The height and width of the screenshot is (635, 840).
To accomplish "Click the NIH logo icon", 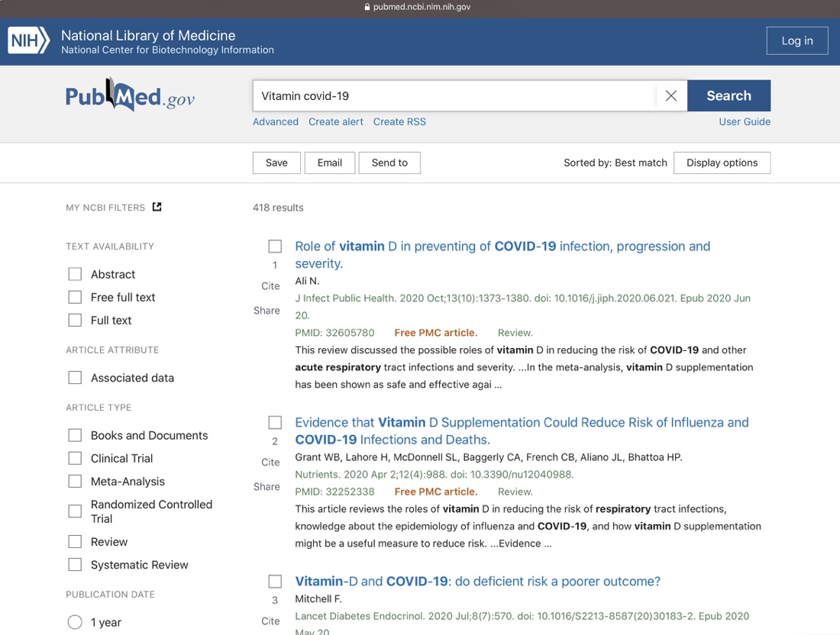I will point(29,41).
